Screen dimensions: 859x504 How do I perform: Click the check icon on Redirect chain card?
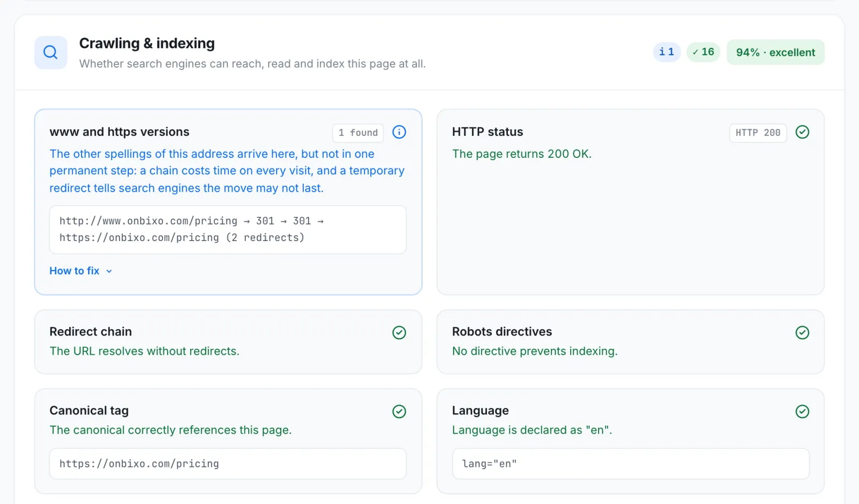pos(399,333)
